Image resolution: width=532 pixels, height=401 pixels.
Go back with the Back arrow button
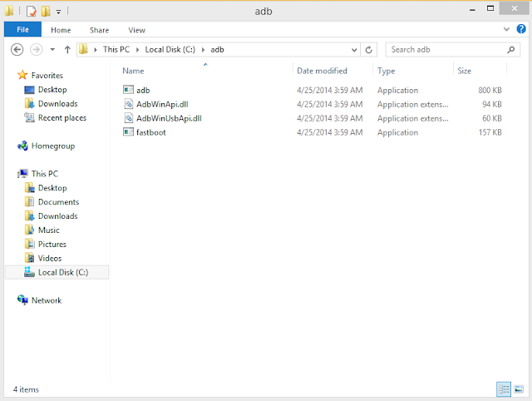pos(17,50)
